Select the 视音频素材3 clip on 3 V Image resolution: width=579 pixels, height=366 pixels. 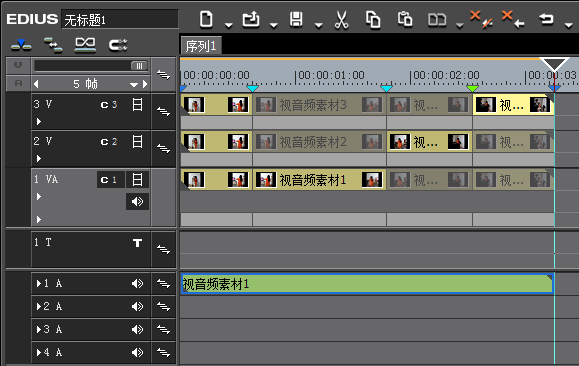click(319, 105)
